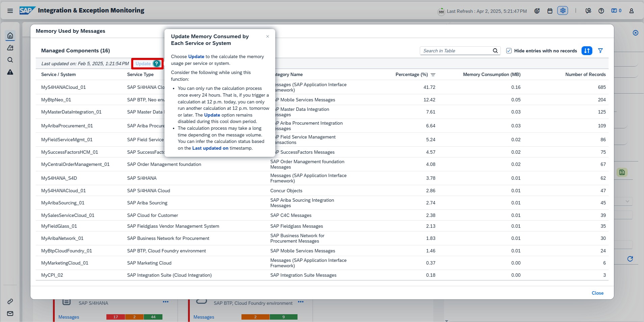Open the user profile icon

(x=631, y=11)
